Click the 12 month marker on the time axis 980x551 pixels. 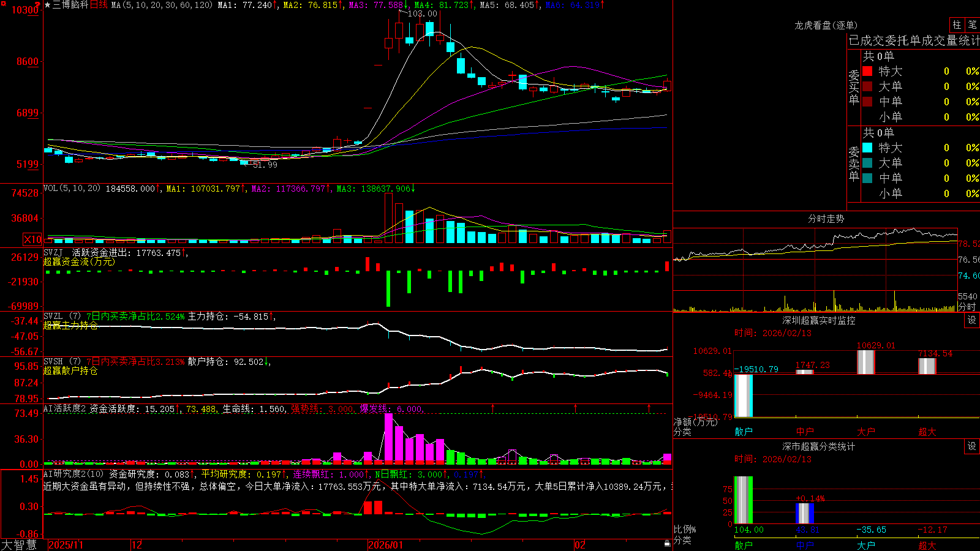click(x=137, y=545)
